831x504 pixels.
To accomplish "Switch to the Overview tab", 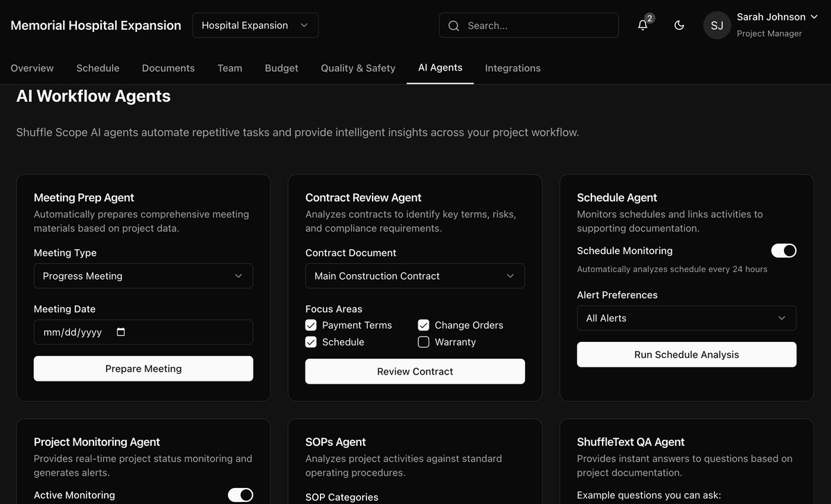I will click(x=32, y=68).
